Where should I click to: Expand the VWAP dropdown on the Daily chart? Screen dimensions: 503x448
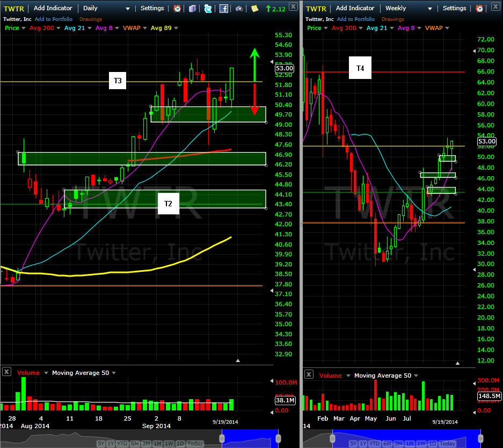click(x=145, y=28)
